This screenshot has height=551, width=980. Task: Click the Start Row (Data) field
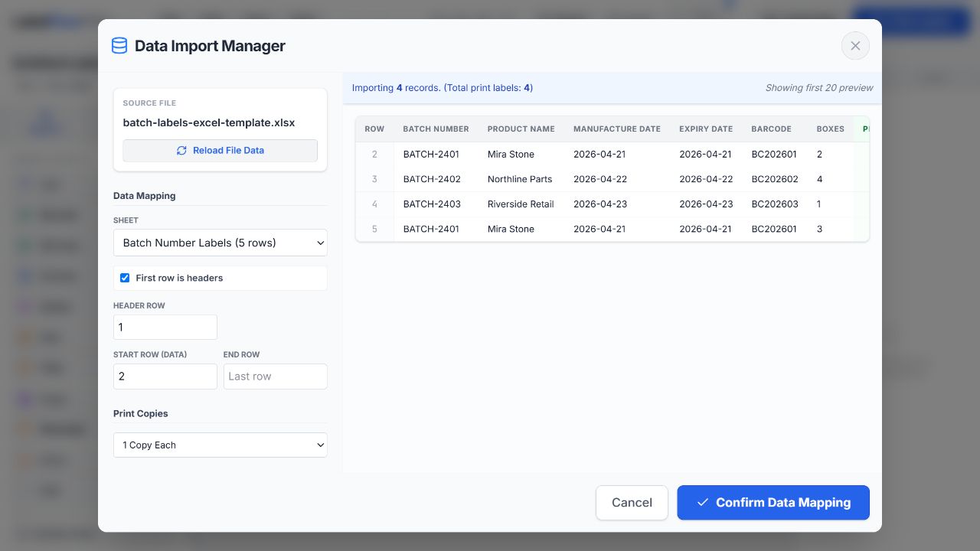[165, 376]
